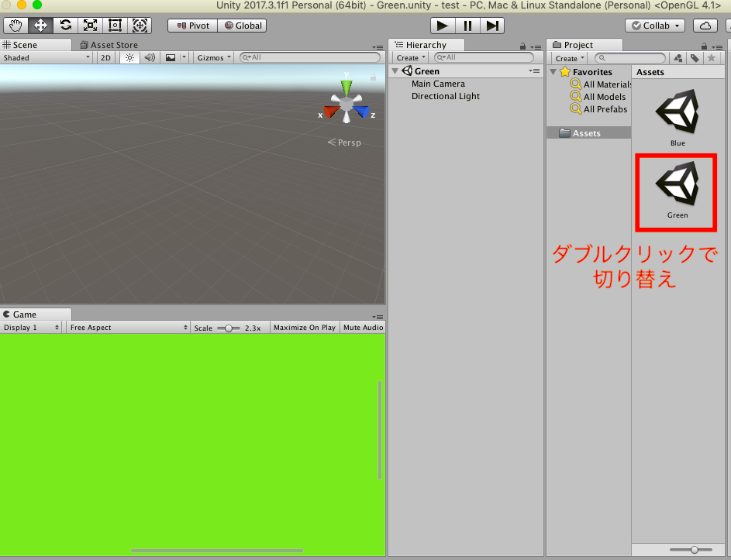Click the green Y axis gizmo cone
This screenshot has width=731, height=560.
(347, 87)
